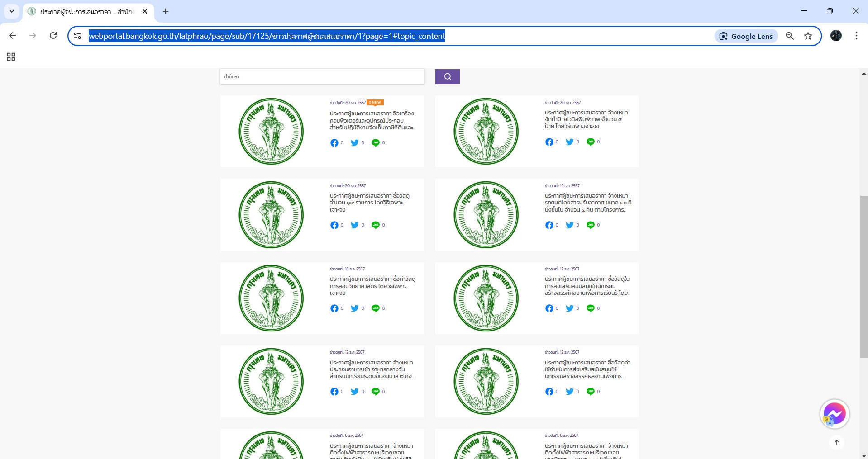Share ซื้อวัสดุค่าใช้จ่าย post on Facebook
868x459 pixels.
tap(549, 392)
